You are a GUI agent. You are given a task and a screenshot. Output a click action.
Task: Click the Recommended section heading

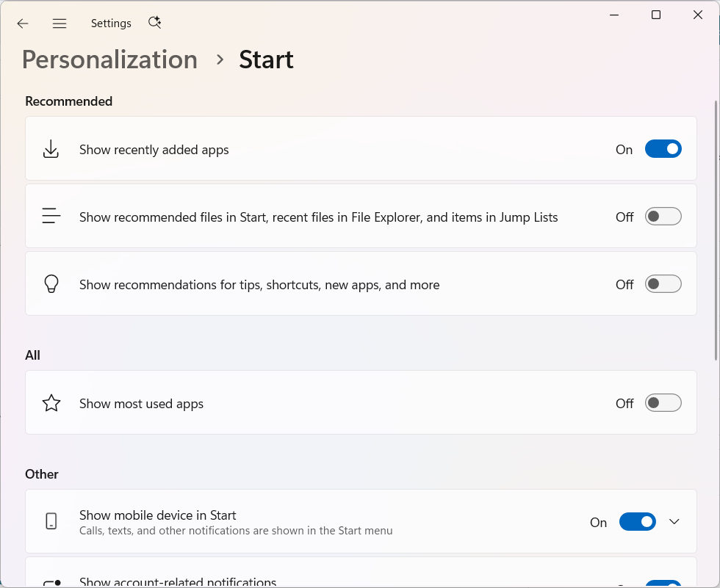coord(69,101)
